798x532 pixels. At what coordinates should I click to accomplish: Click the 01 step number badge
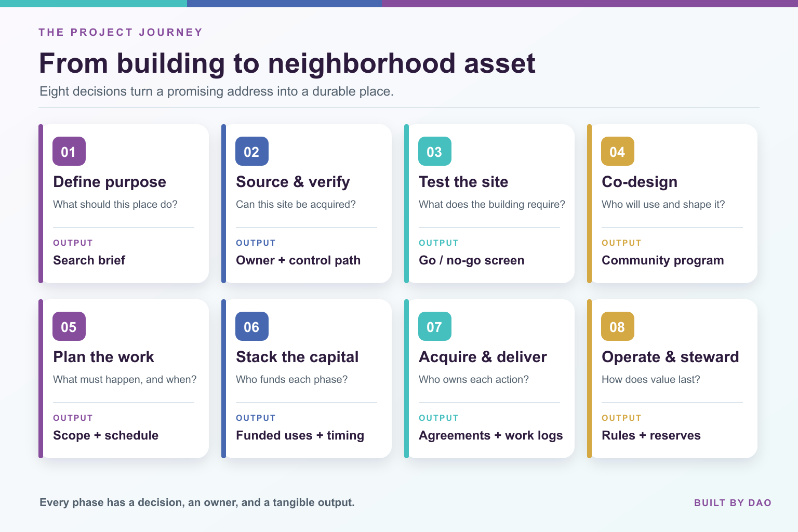(x=69, y=151)
